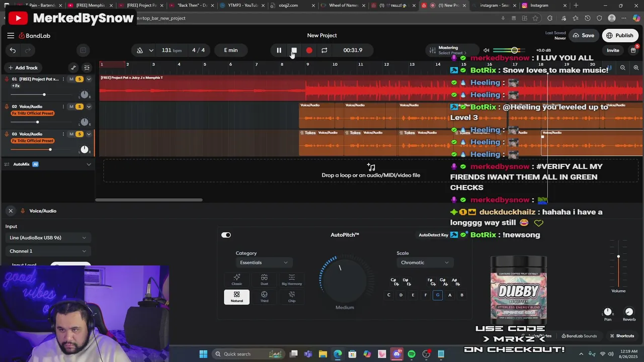Click the mic icon of track 03
The image size is (644, 362).
click(x=7, y=134)
